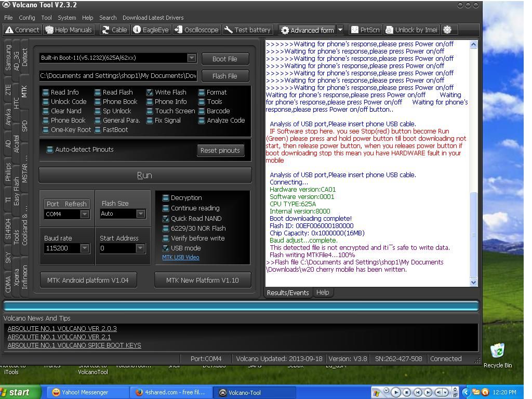The height and width of the screenshot is (399, 532).
Task: Click the orange round icon in the system tray
Action: (485, 392)
